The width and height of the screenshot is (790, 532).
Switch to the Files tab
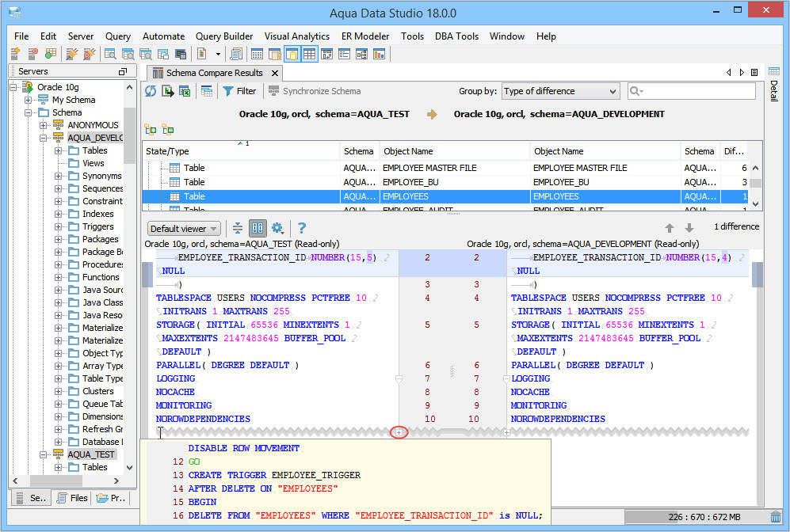click(x=71, y=498)
